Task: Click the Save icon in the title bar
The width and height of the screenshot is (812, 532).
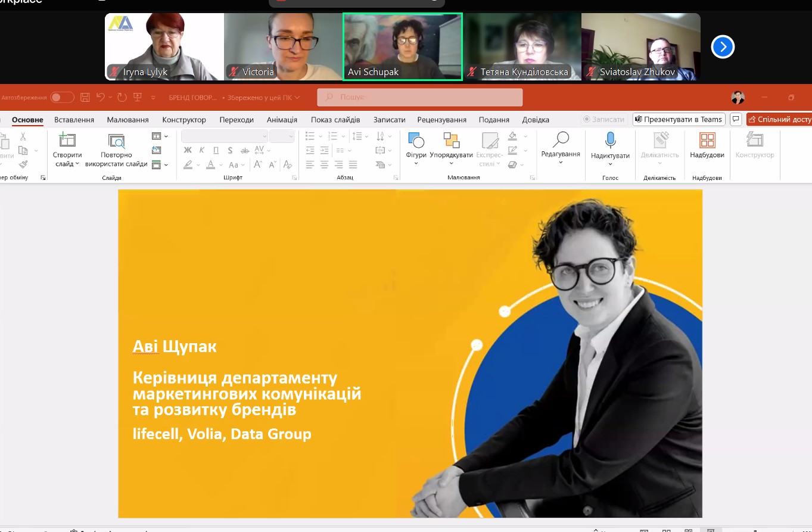Action: [85, 97]
